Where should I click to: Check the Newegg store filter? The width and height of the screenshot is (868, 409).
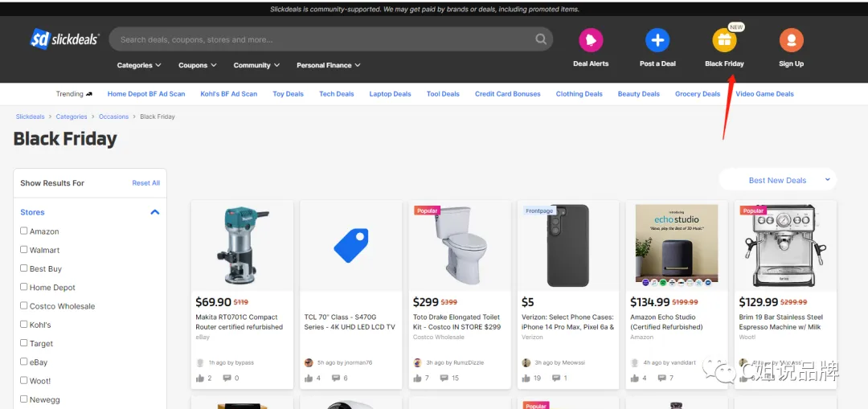pos(24,399)
